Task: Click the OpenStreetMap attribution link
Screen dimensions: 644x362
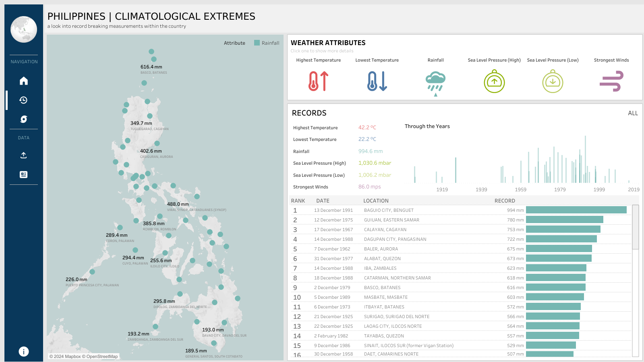Action: tap(102, 356)
